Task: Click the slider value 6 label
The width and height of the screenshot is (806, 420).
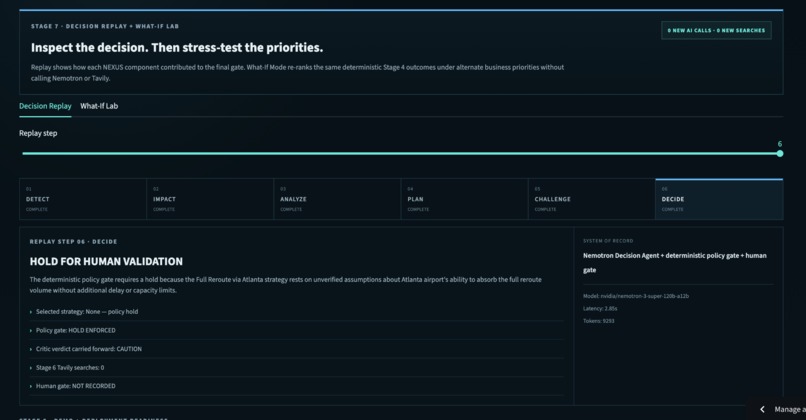Action: point(780,144)
